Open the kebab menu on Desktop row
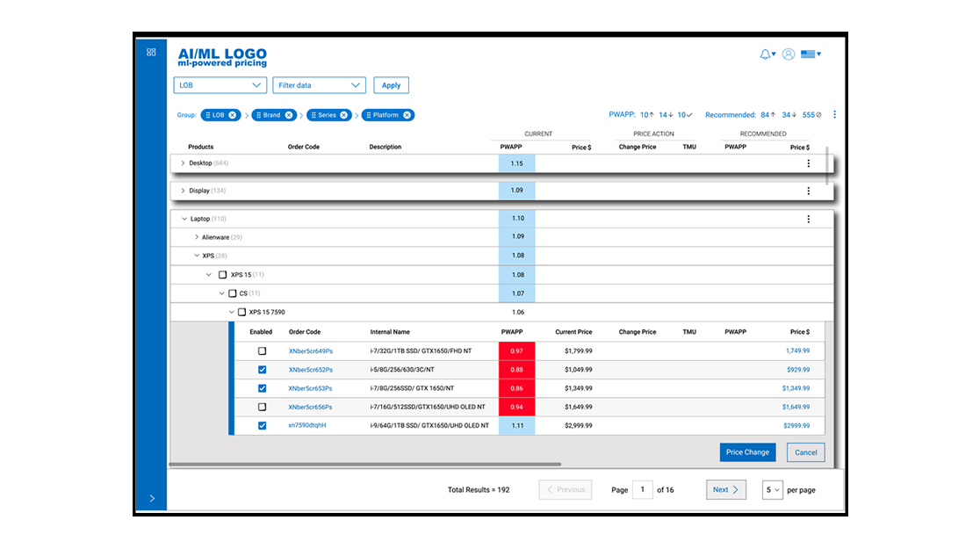Screen dimensions: 980x549 click(x=808, y=163)
